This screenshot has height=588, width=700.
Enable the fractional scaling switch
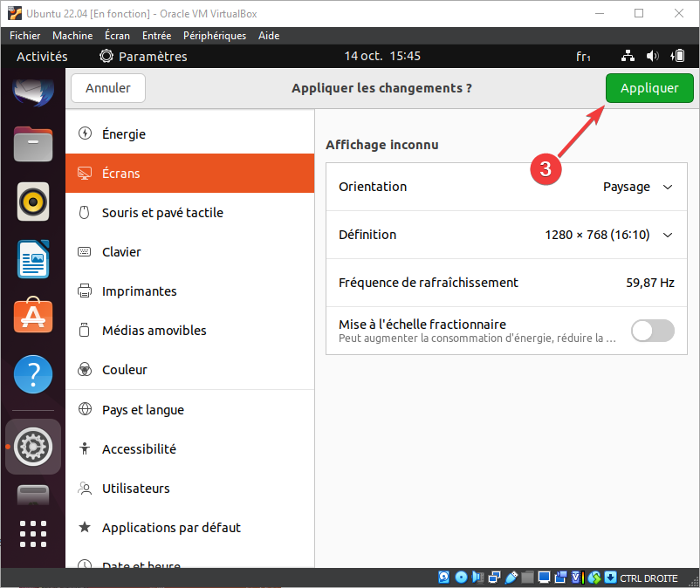[x=652, y=331]
